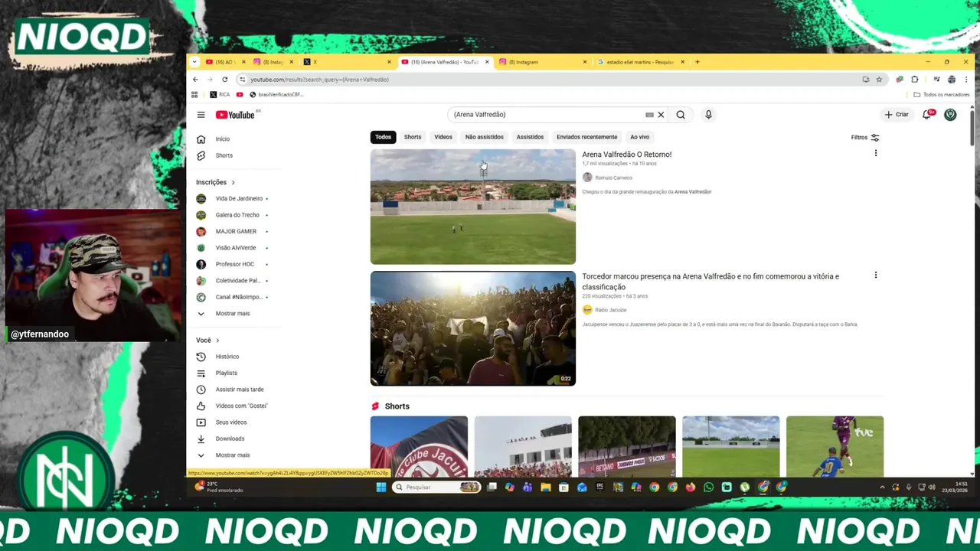The width and height of the screenshot is (980, 551).
Task: Open the Chrome extensions puzzle icon
Action: click(914, 80)
